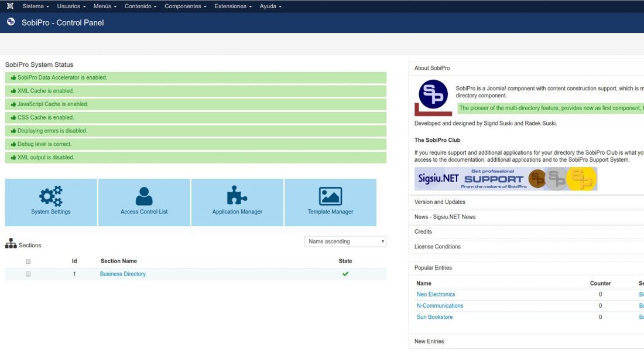Open the Componentes menu

(186, 6)
